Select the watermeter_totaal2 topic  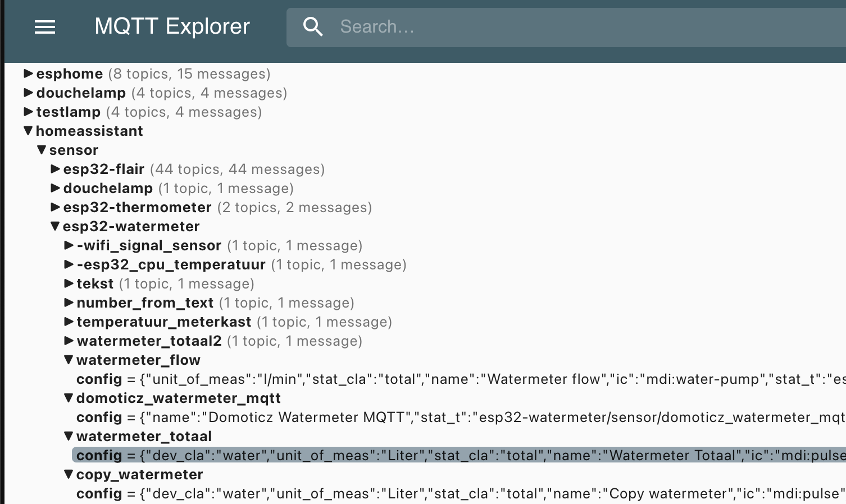(x=149, y=341)
